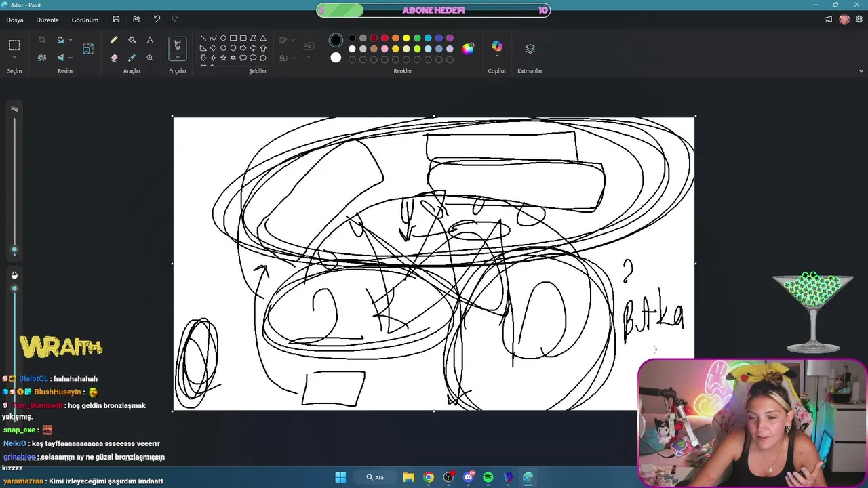868x488 pixels.
Task: Select the Line shape
Action: (203, 38)
